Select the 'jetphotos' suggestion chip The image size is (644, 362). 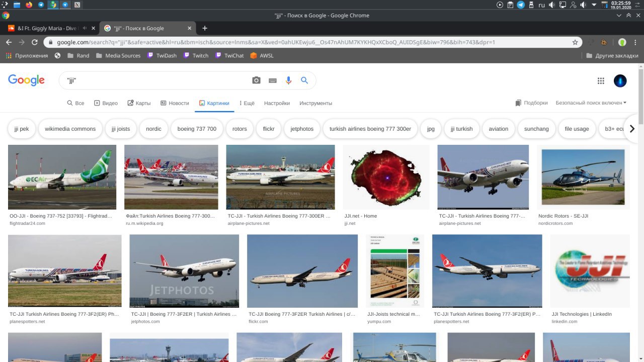pos(302,129)
